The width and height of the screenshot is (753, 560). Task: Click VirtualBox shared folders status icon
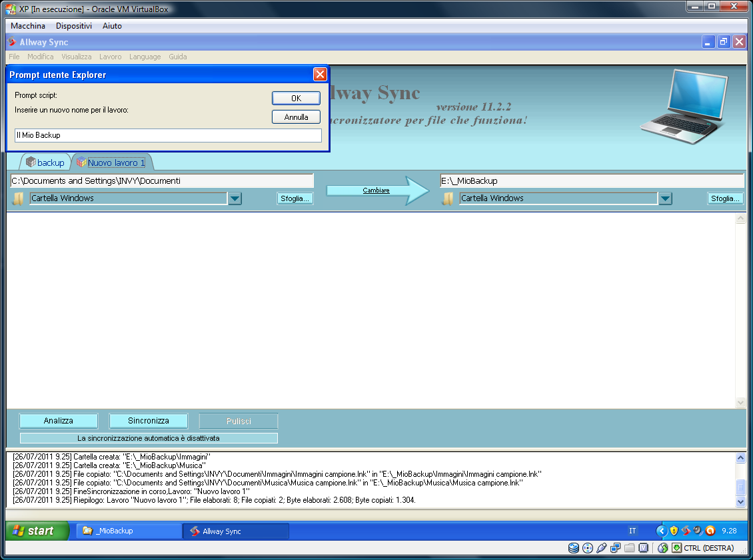tap(630, 548)
